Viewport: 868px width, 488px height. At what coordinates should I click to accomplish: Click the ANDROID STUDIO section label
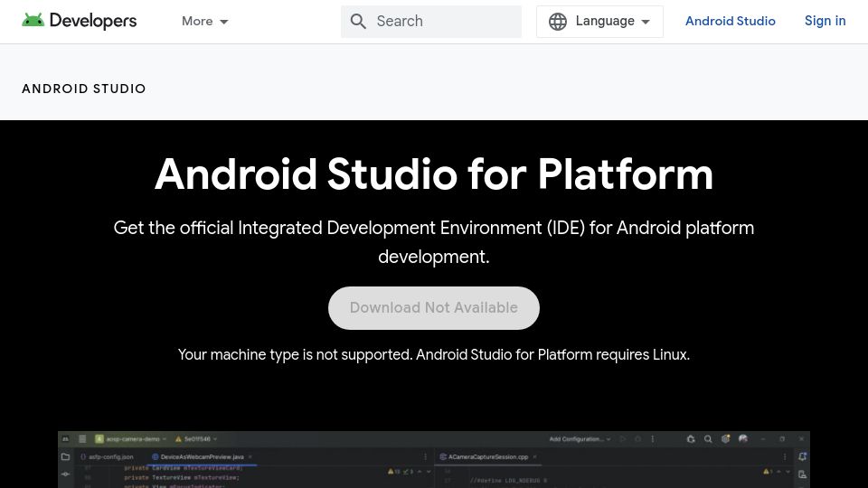point(83,89)
